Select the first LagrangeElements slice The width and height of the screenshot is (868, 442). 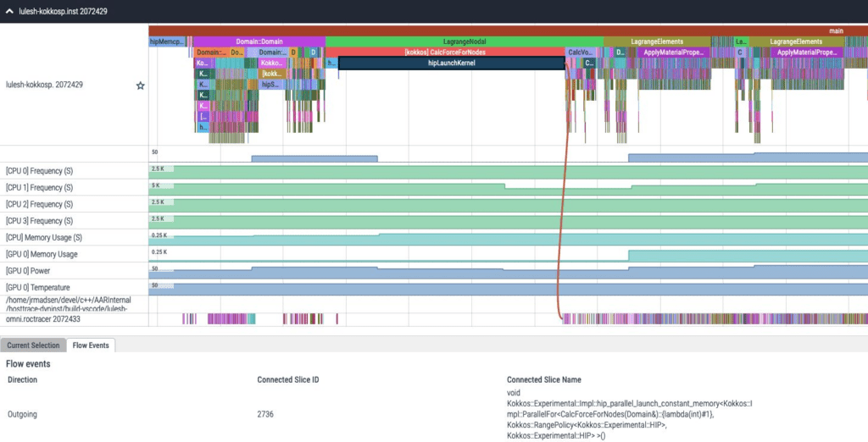click(657, 41)
